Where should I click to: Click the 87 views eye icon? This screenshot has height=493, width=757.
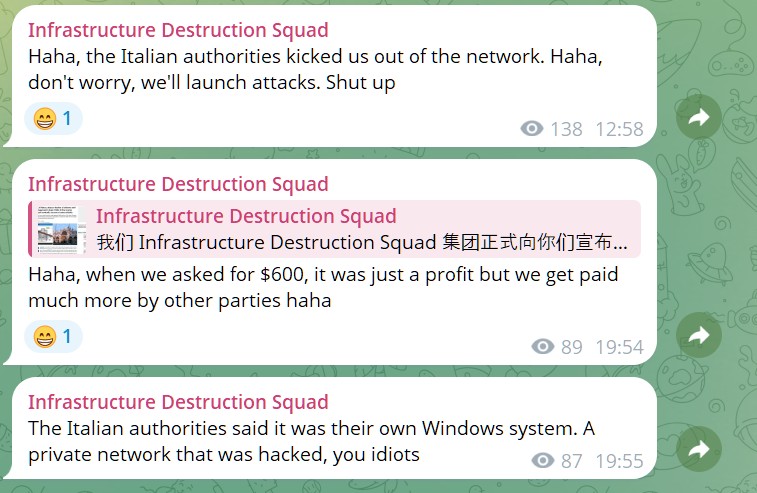pos(543,460)
